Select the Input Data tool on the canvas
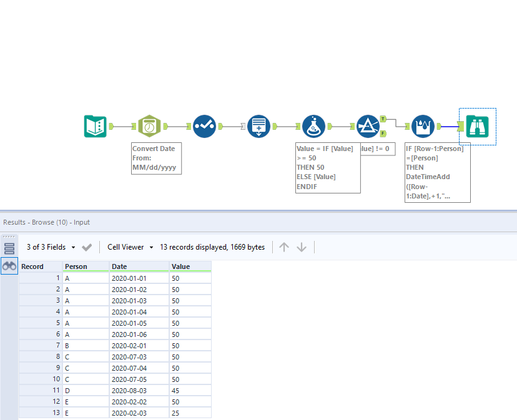The image size is (517, 420). [95, 126]
